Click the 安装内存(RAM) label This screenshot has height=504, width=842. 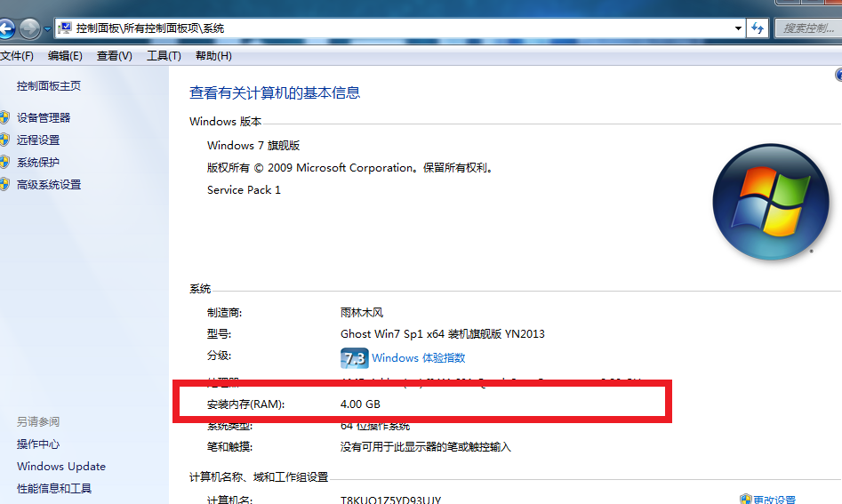click(x=246, y=404)
